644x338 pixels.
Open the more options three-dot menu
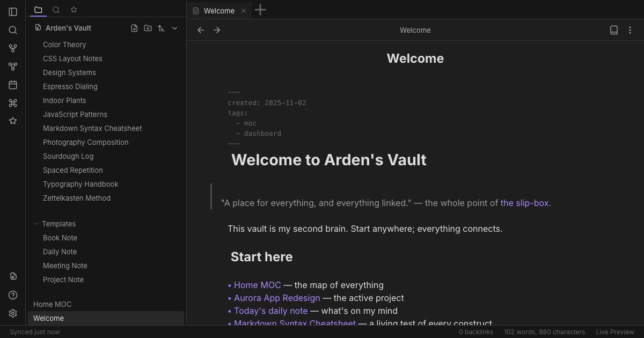[630, 30]
